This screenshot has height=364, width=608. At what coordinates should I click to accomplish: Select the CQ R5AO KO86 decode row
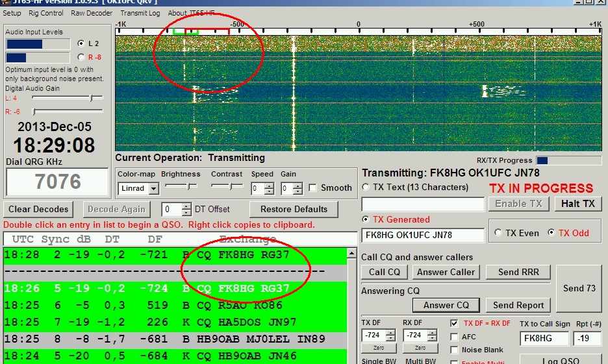click(x=175, y=305)
